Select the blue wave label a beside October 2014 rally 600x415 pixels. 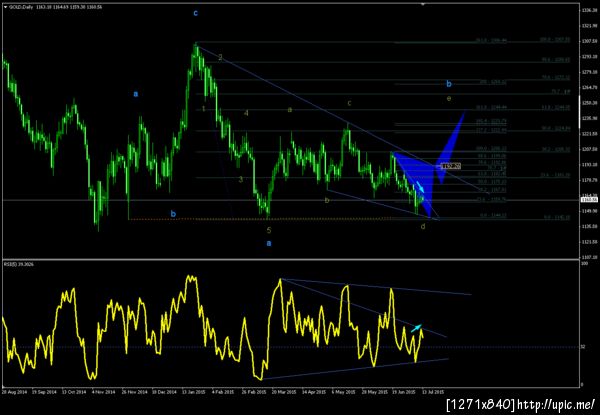pyautogui.click(x=135, y=94)
